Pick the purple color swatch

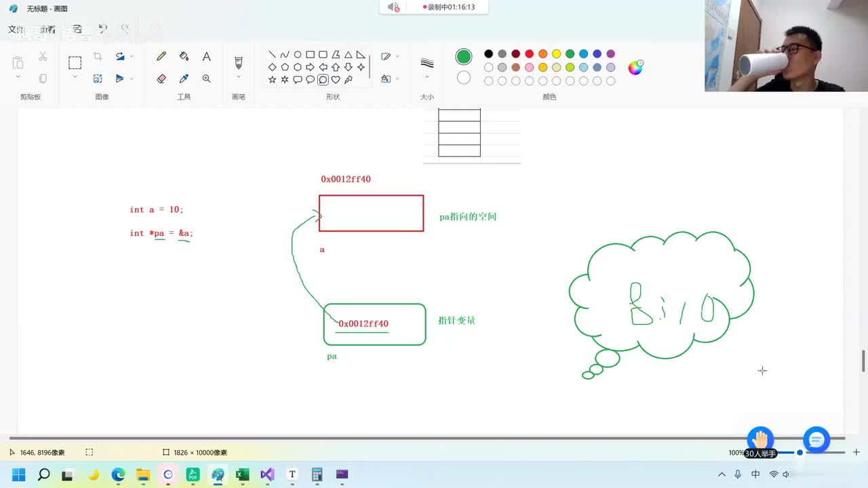pos(610,54)
